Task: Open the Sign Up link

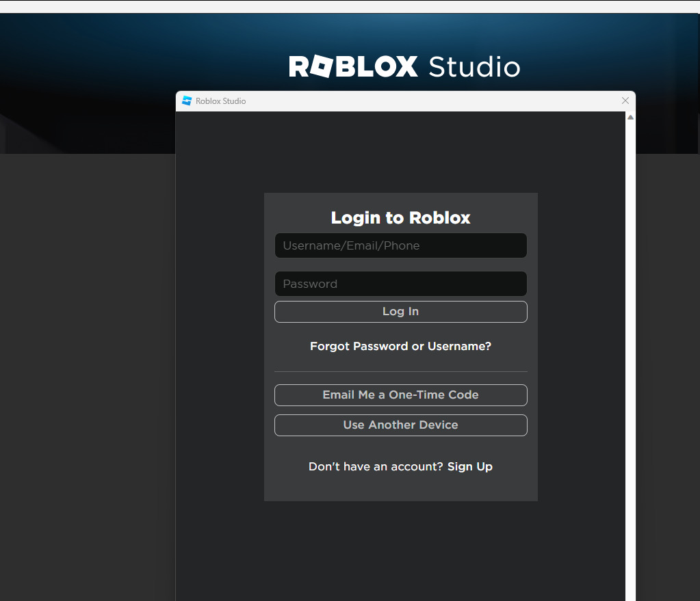Action: point(469,466)
